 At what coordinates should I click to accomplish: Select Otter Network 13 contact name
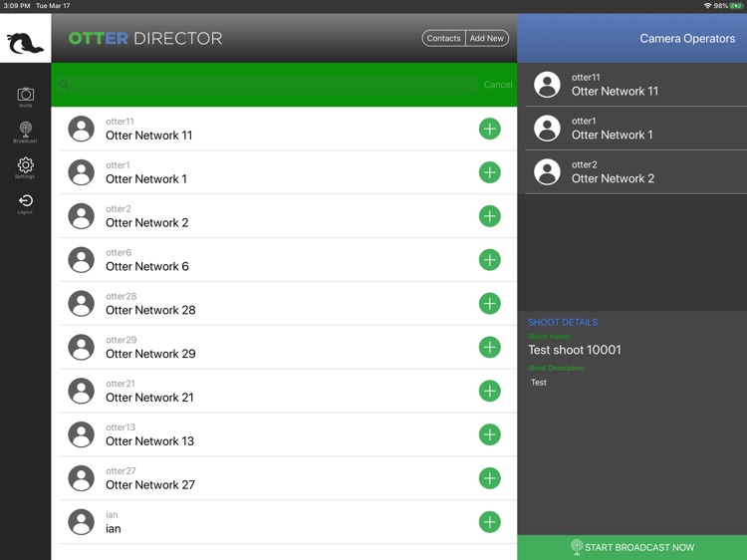pos(149,441)
